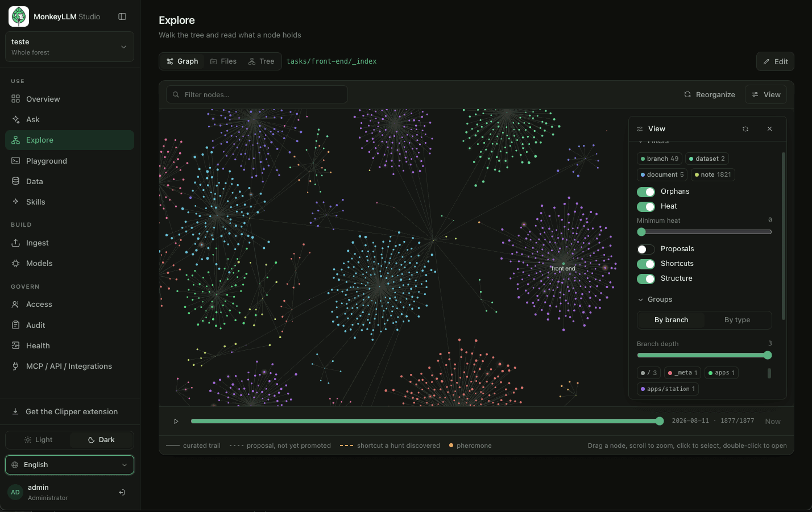
Task: Click the apps 1 branch chip
Action: (721, 373)
